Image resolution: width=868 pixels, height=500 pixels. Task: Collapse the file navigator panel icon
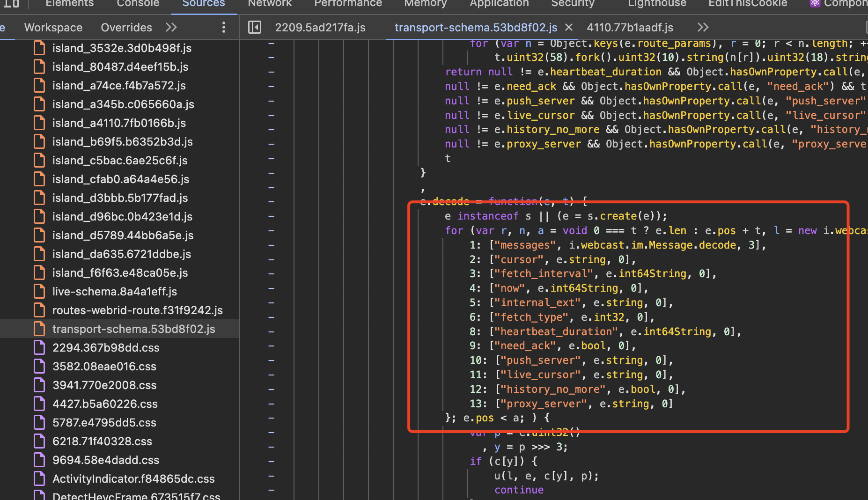(254, 27)
